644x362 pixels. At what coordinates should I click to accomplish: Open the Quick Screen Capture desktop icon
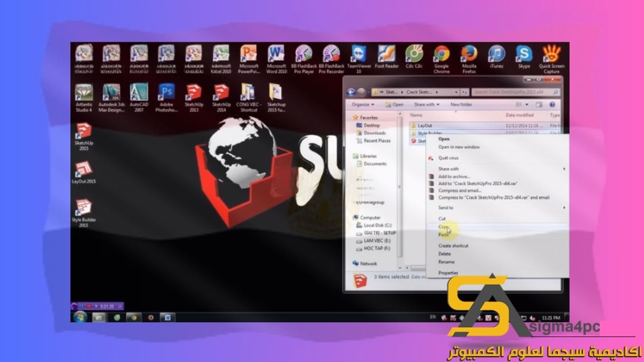click(x=551, y=59)
